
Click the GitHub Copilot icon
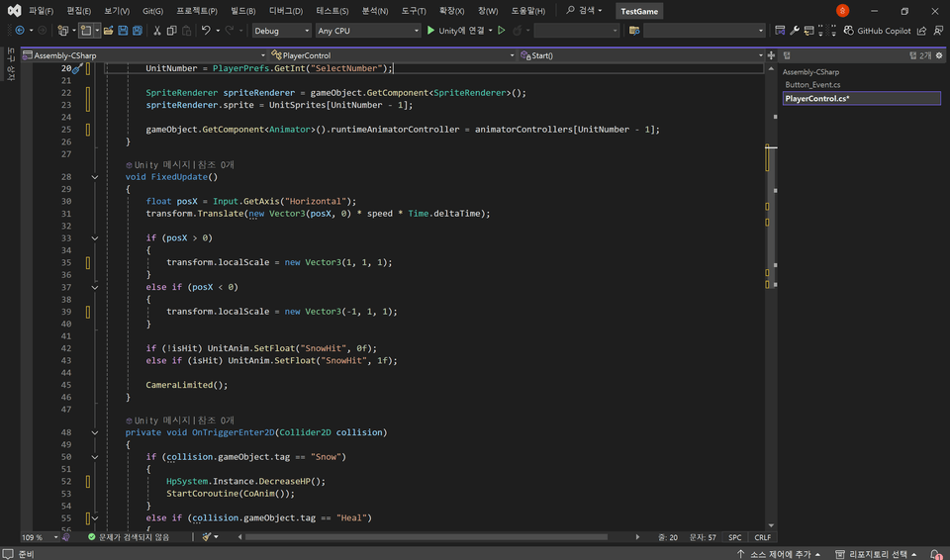pyautogui.click(x=849, y=31)
